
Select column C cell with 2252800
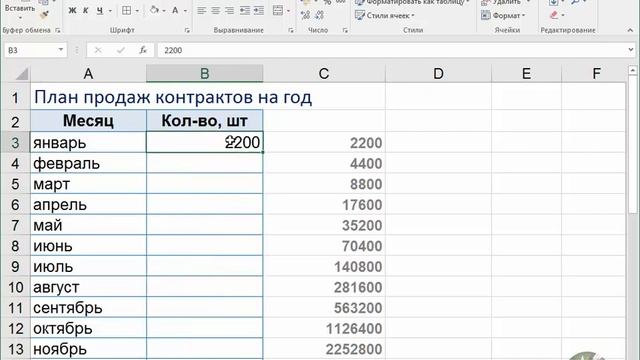click(x=324, y=349)
